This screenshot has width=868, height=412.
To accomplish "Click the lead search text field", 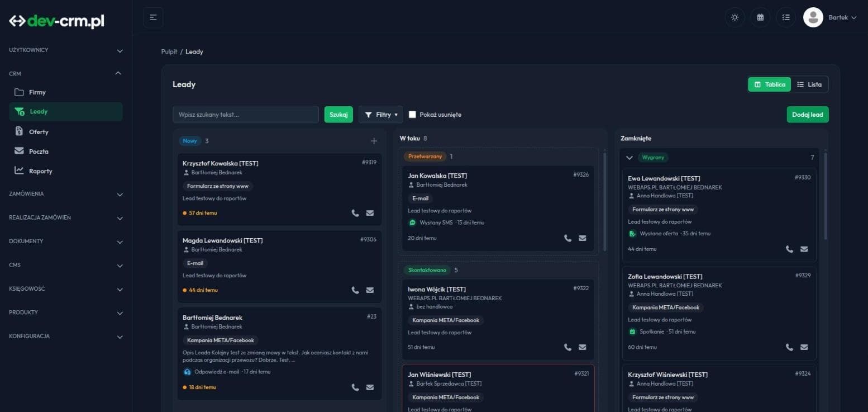I will point(246,115).
